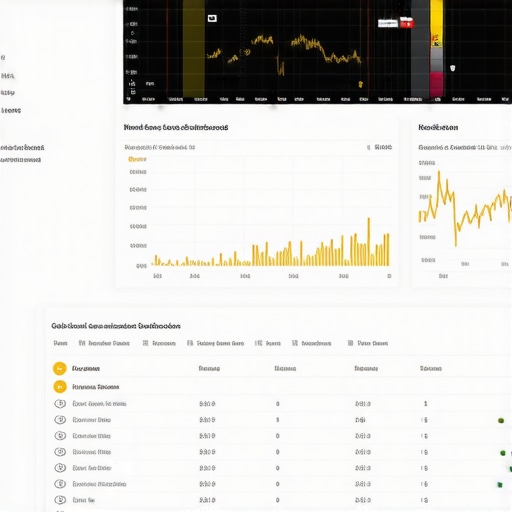Open the first tab, the one without an icon
The height and width of the screenshot is (512, 512).
click(60, 343)
